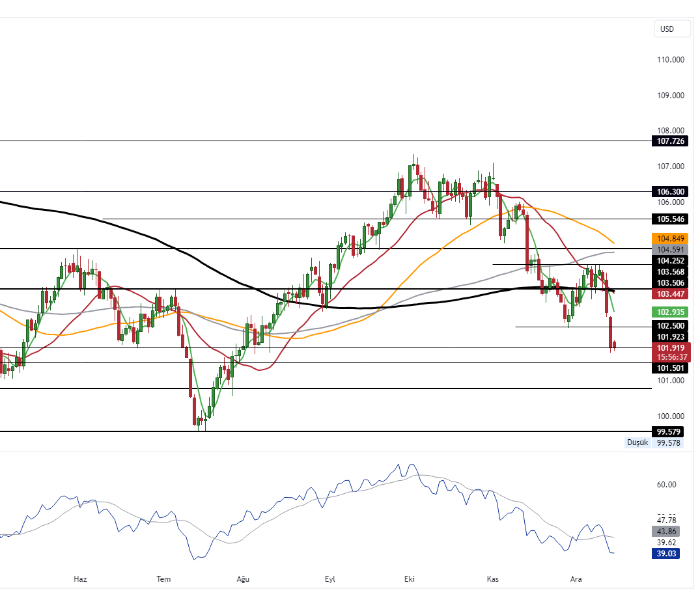This screenshot has height=611, width=700.
Task: Click the Eki month on time axis
Action: coord(410,579)
